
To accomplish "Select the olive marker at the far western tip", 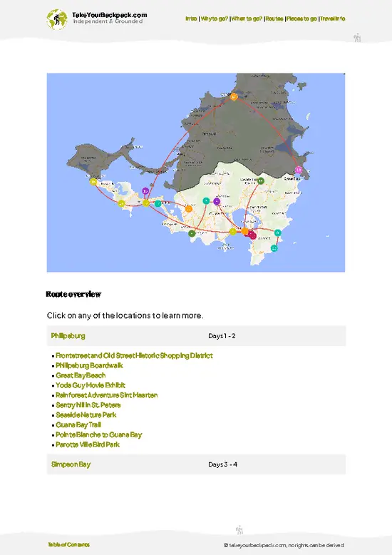I will pyautogui.click(x=93, y=182).
